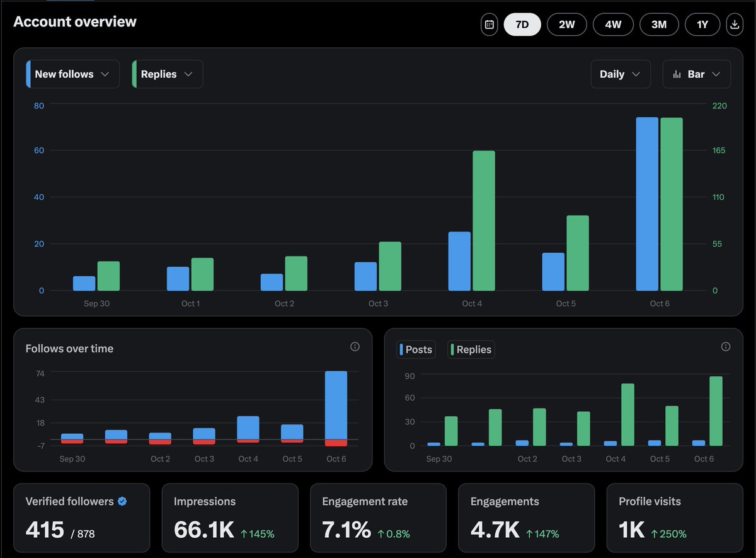Click the Follows over time title
The height and width of the screenshot is (558, 756).
click(69, 348)
